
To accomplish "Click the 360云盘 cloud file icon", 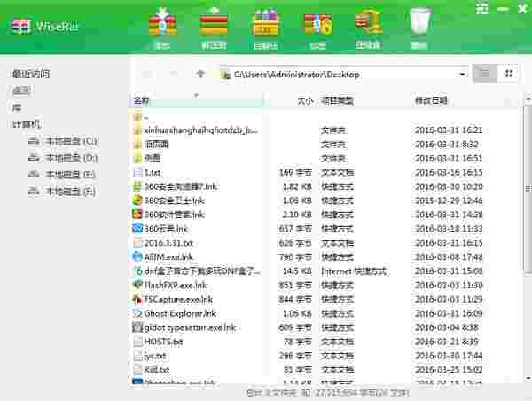I will (x=137, y=229).
